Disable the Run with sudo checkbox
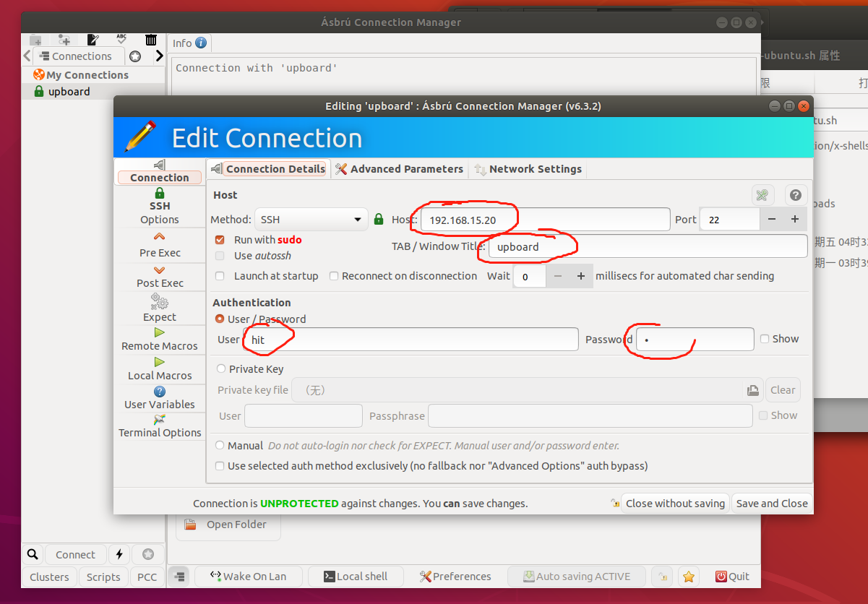 pos(220,240)
